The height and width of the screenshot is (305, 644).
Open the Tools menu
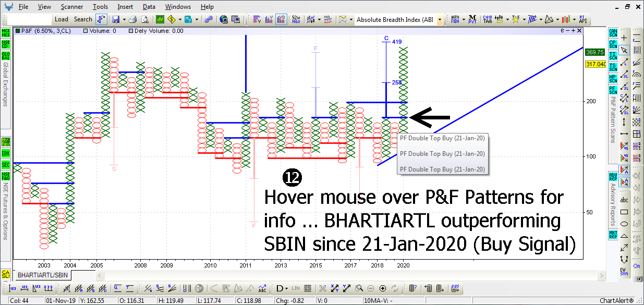point(100,7)
